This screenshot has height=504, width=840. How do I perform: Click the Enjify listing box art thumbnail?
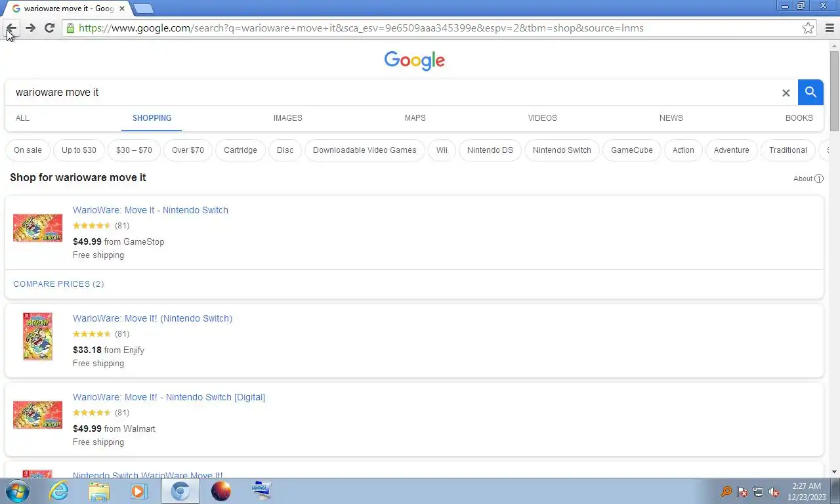click(x=37, y=336)
